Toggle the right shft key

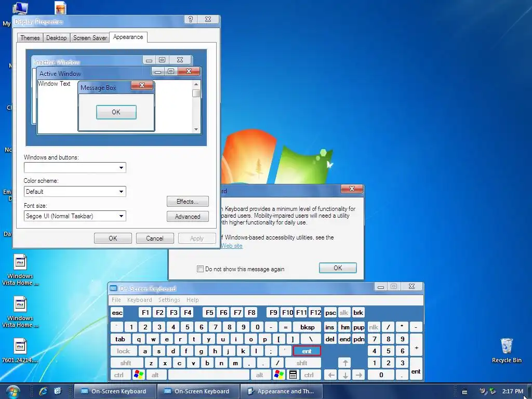coord(302,363)
